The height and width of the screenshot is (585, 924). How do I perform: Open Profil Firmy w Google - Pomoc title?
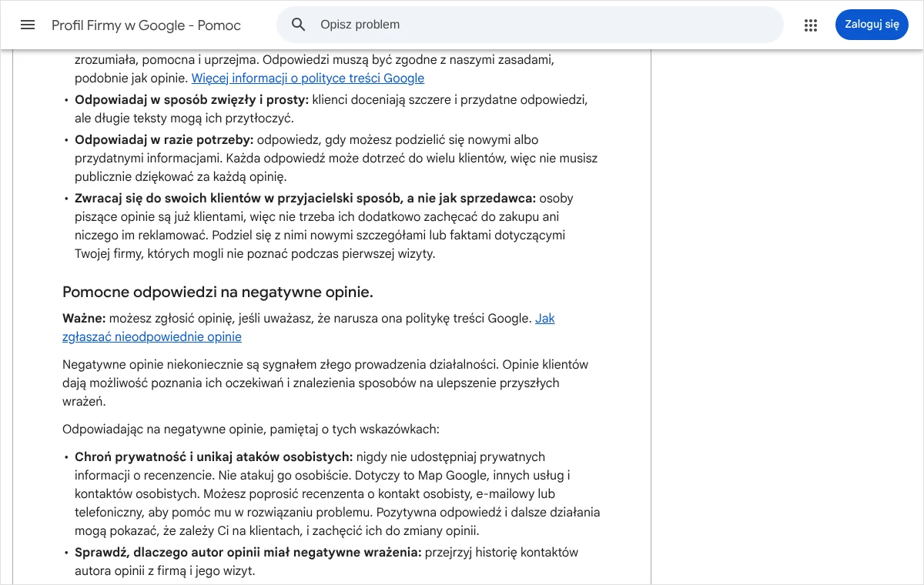146,25
